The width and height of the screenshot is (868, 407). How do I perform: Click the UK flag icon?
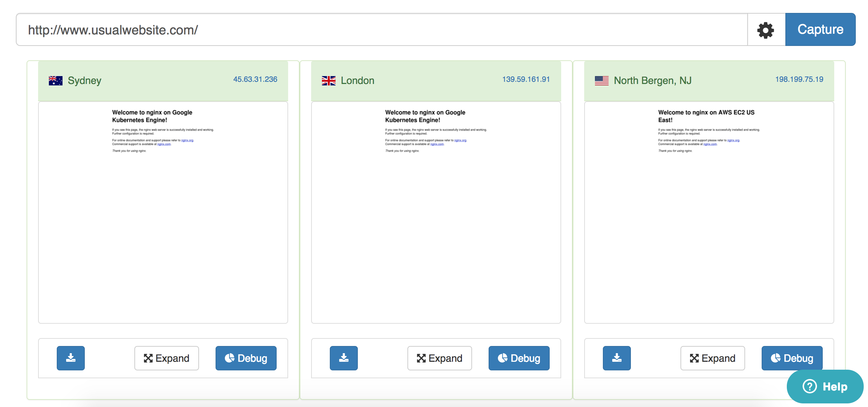(x=329, y=81)
